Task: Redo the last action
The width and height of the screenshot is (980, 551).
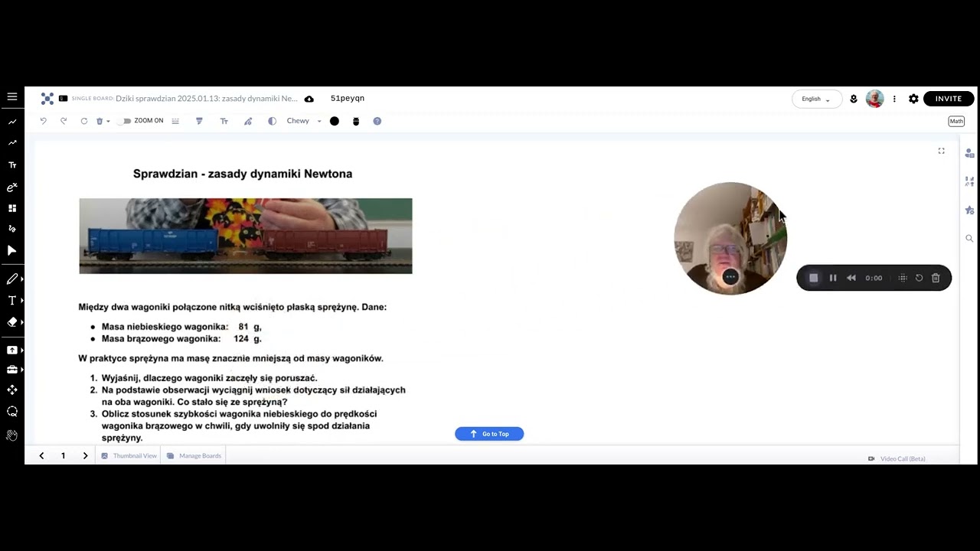Action: (64, 121)
